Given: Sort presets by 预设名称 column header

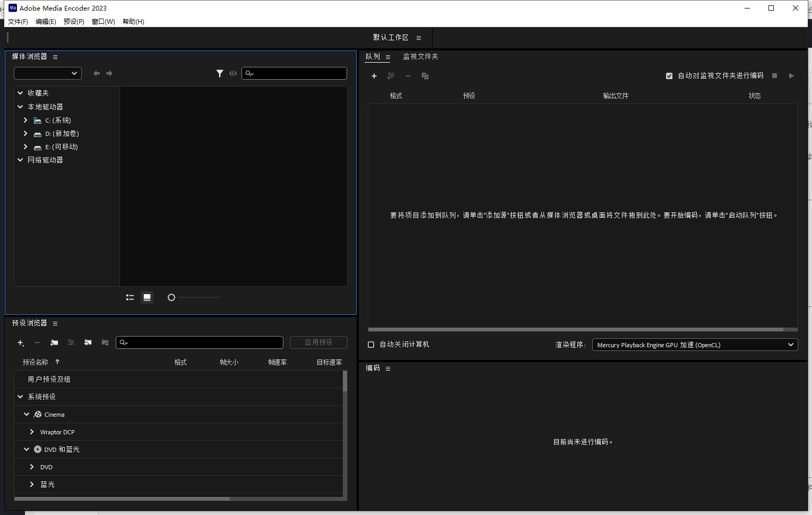Looking at the screenshot, I should pos(36,362).
